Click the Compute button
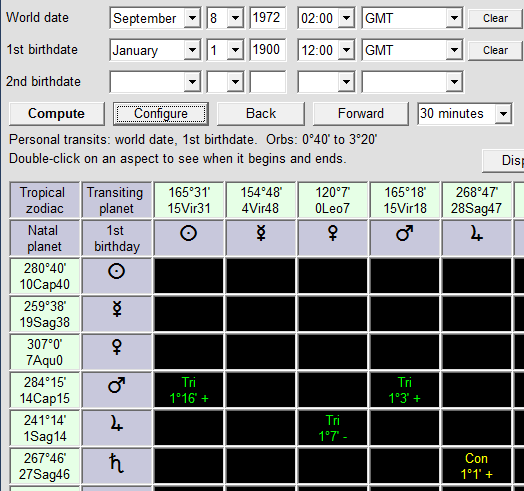This screenshot has height=491, width=524. 57,114
